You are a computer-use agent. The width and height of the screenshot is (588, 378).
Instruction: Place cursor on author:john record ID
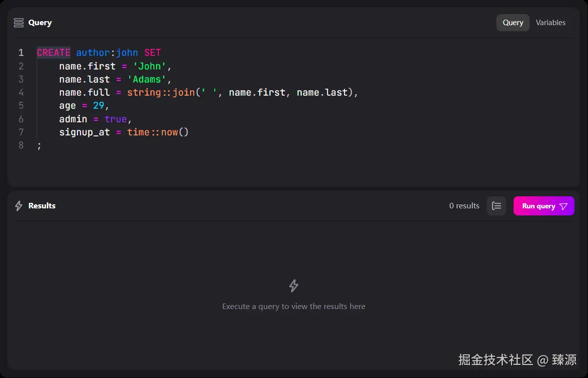click(107, 53)
